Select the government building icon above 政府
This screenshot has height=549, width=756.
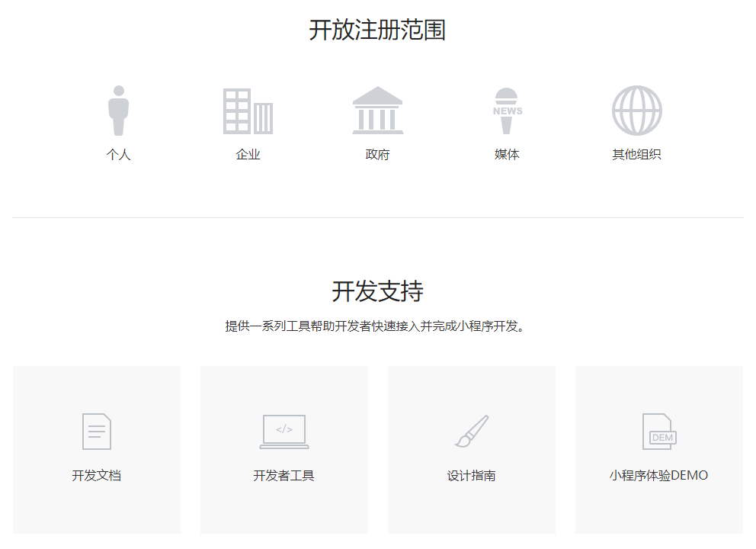377,111
